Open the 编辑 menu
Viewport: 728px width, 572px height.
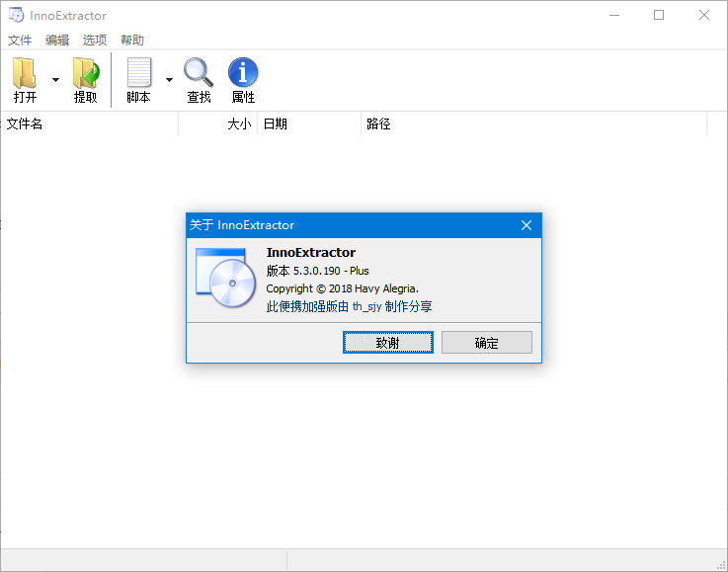click(57, 41)
